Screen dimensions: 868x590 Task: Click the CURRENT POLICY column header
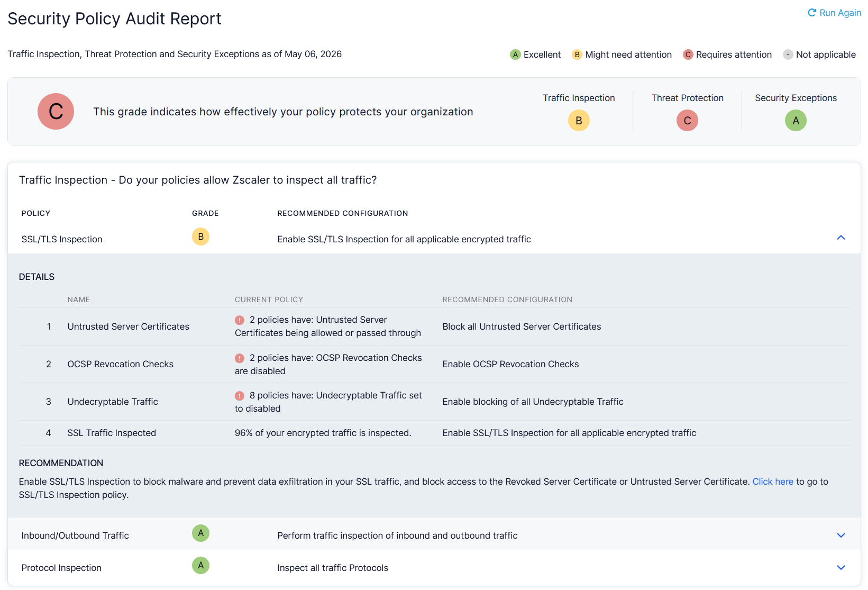[x=269, y=299]
